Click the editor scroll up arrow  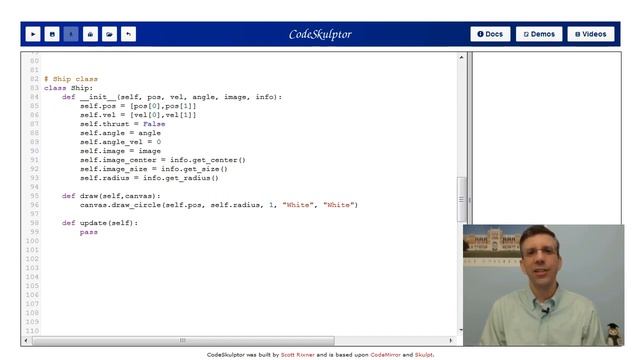pyautogui.click(x=461, y=58)
